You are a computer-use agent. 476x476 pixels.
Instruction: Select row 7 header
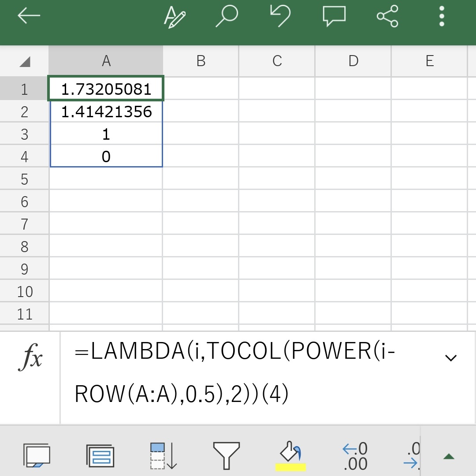(x=25, y=224)
